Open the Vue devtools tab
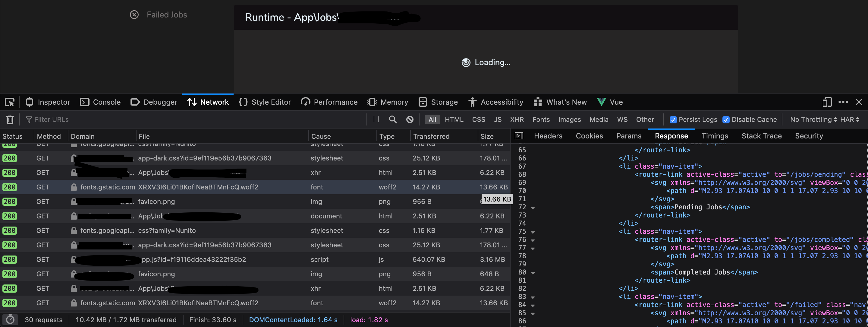 [609, 102]
